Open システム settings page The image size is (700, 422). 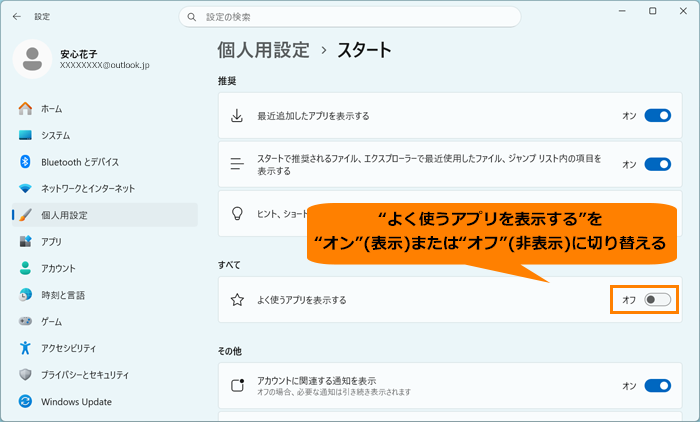coord(105,135)
